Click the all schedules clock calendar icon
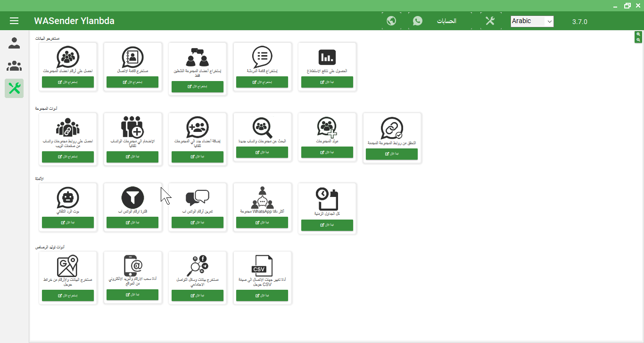The height and width of the screenshot is (343, 644). click(327, 199)
